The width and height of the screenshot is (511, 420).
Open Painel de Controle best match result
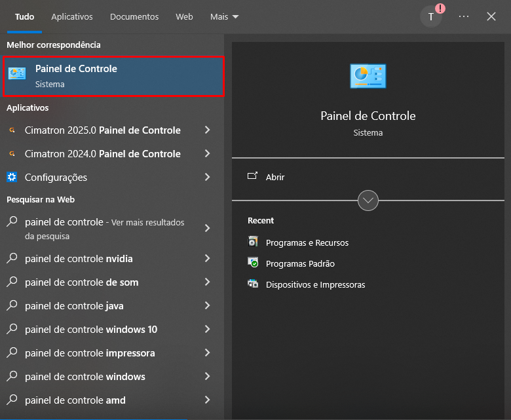(113, 76)
